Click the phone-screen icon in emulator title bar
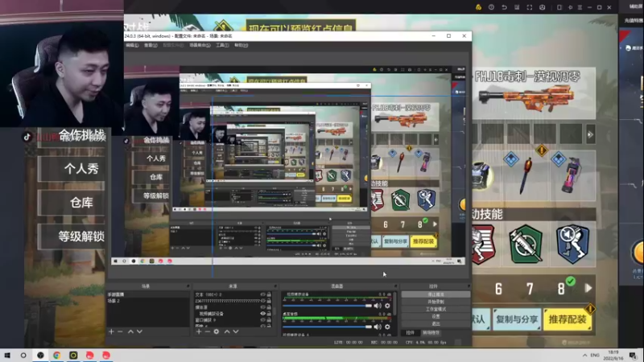Screen dimensions: 644x362 [559, 7]
